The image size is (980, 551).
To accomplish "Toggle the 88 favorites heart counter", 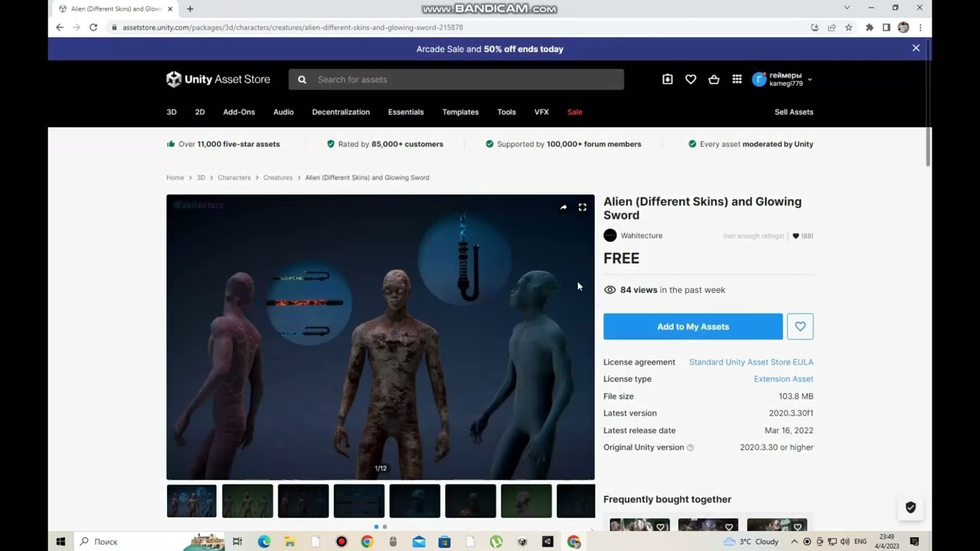I will [x=802, y=236].
